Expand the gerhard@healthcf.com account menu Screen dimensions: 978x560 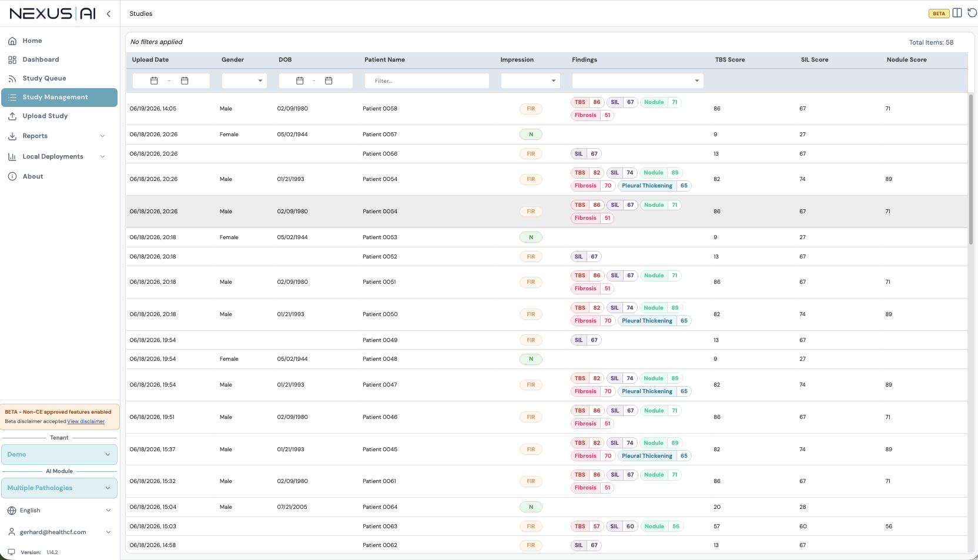[59, 532]
